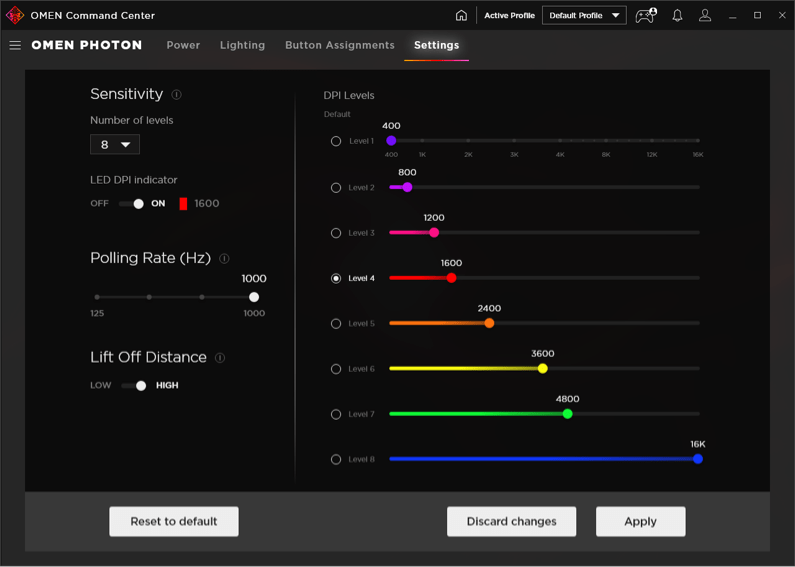This screenshot has width=795, height=567.
Task: Click the OFF label of LED indicator
Action: 99,203
